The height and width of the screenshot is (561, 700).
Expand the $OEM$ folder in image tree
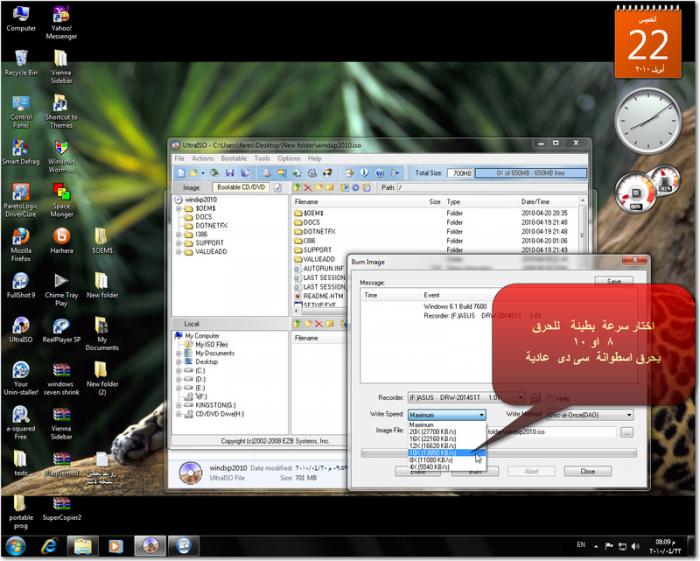coord(179,208)
